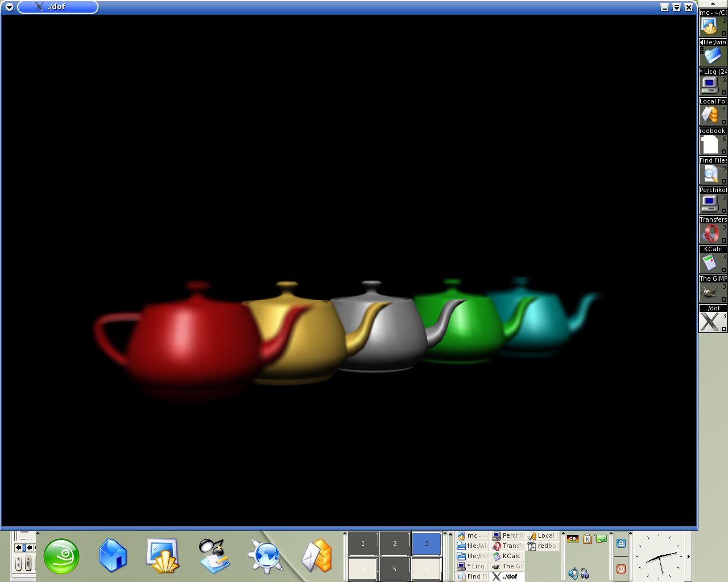Viewport: 728px width, 582px height.
Task: Activate the Perchik taskbar entry
Action: coord(507,536)
